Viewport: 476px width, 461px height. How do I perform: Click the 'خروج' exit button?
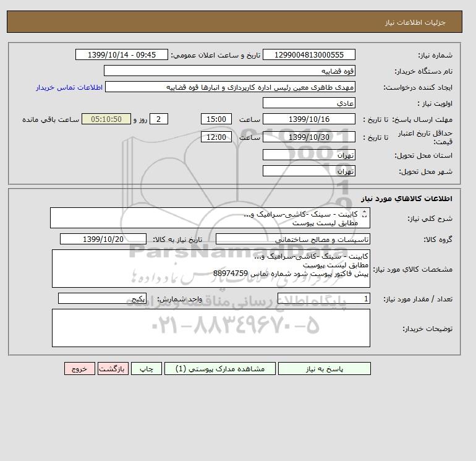pos(80,369)
